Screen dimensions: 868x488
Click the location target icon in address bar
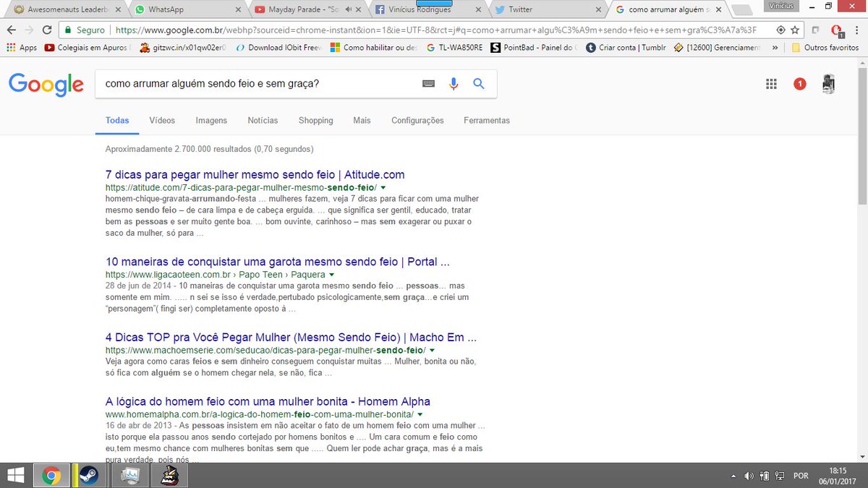click(x=780, y=30)
